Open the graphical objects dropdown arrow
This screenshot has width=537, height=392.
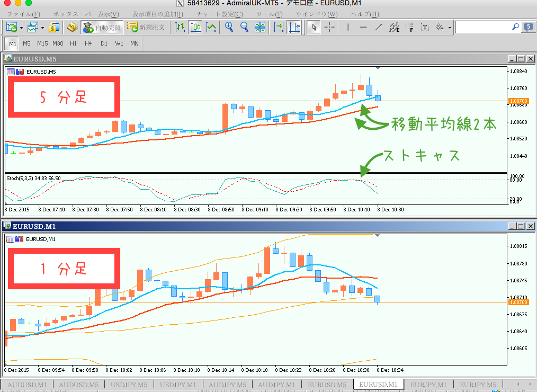click(x=450, y=28)
